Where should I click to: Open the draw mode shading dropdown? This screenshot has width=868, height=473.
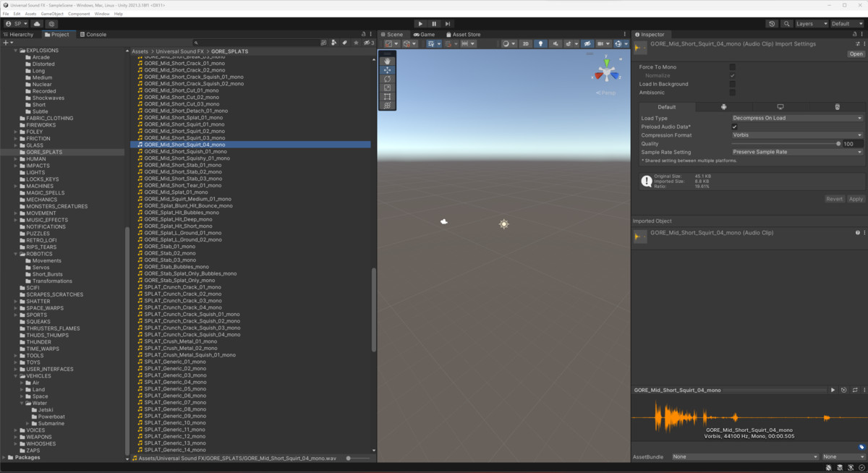click(509, 43)
